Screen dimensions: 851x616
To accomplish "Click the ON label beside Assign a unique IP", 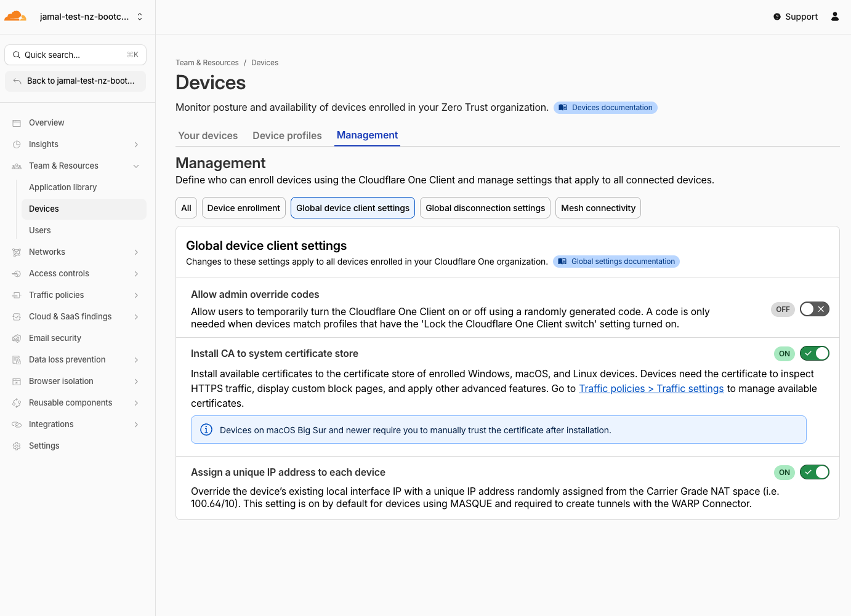I will (x=784, y=473).
